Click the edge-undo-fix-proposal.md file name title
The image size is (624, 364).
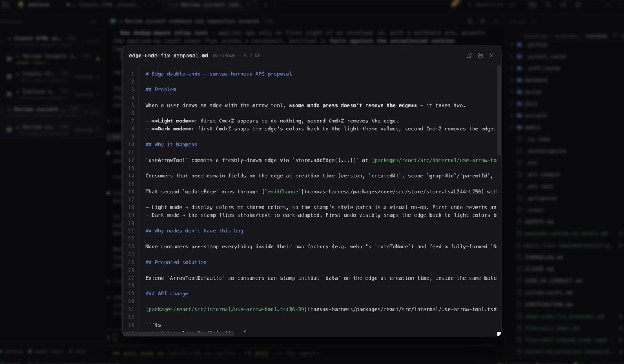(x=168, y=56)
